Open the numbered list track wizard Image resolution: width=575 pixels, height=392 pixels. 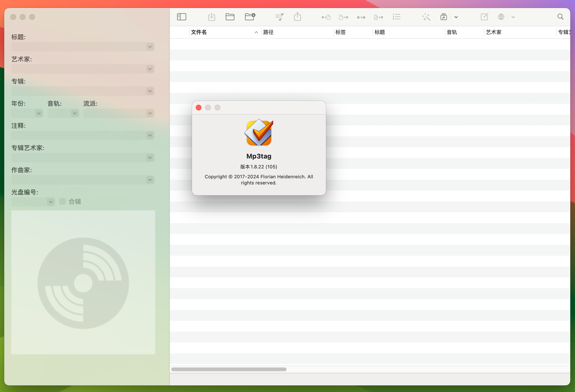(x=396, y=17)
